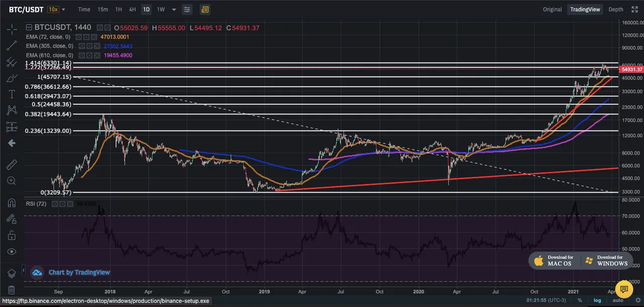Switch to 15m interval
644x307 pixels.
click(103, 10)
